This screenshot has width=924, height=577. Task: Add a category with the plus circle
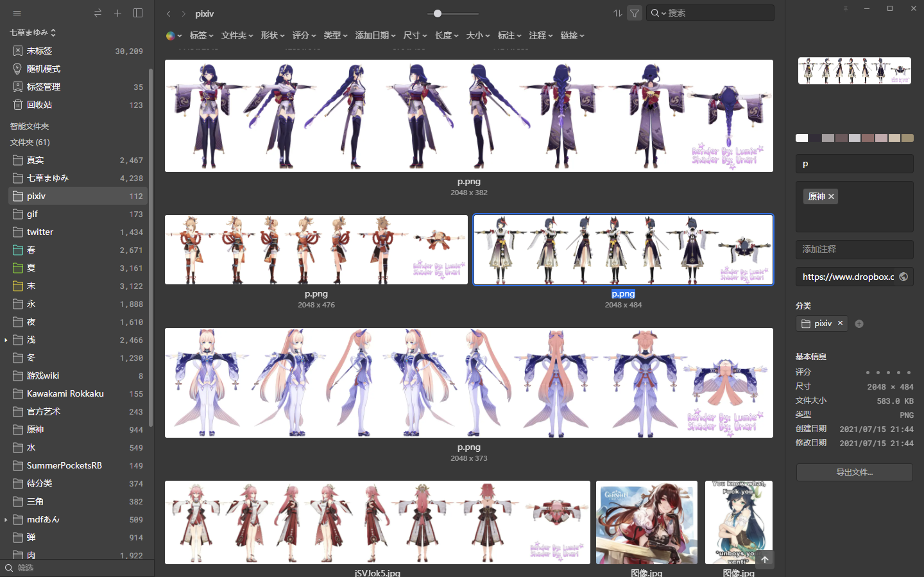click(x=859, y=323)
